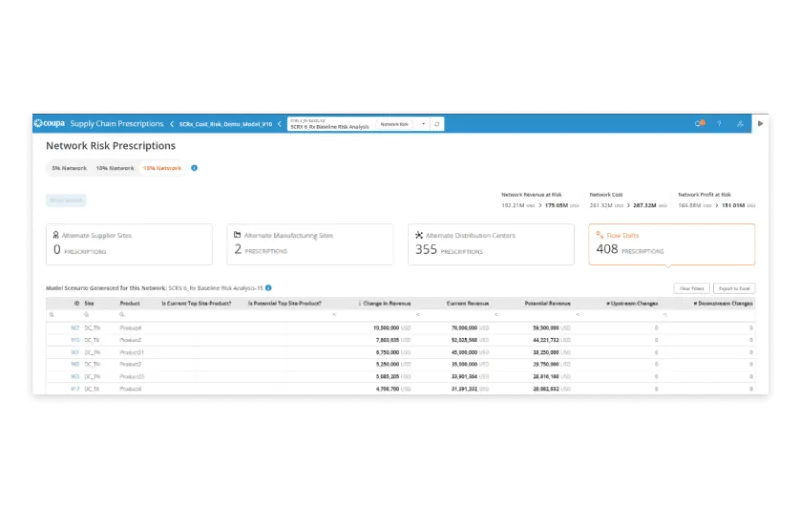Click info icon after model scenario name
Screen dimensions: 800x507
click(268, 288)
